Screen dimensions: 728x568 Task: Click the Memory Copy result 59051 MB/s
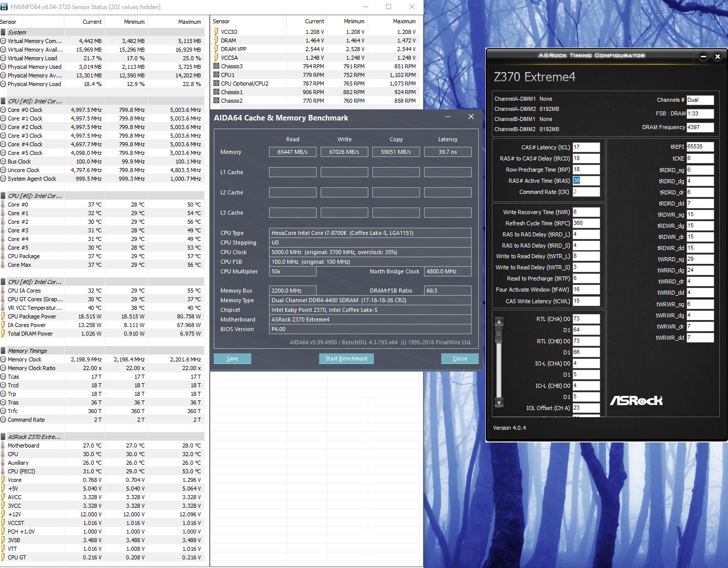click(x=396, y=152)
